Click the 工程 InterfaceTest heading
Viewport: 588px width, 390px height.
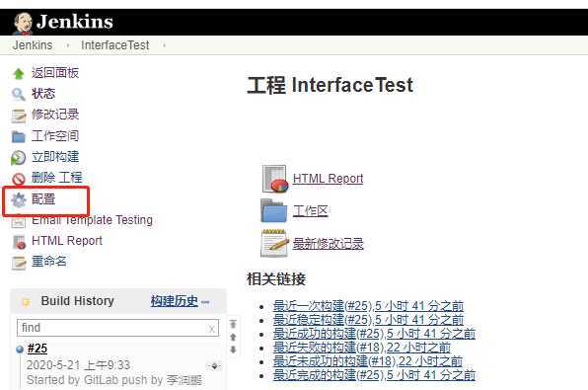click(330, 85)
